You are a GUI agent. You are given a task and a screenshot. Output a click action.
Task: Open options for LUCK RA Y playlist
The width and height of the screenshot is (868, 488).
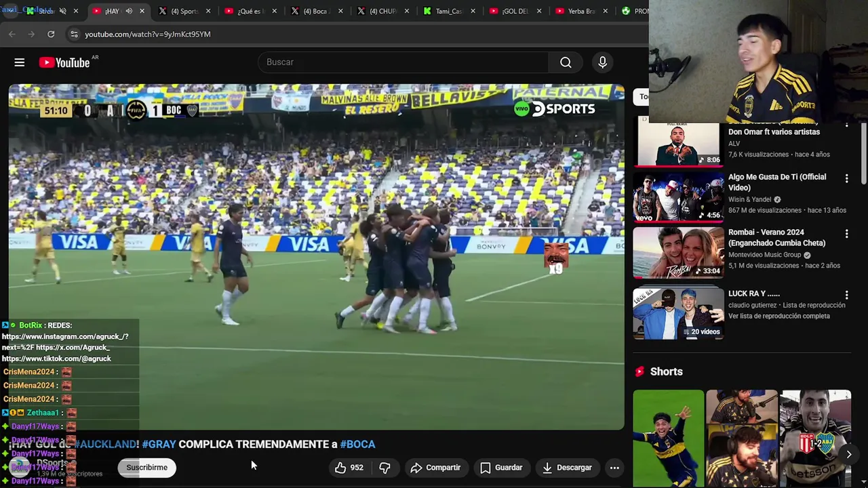click(846, 295)
